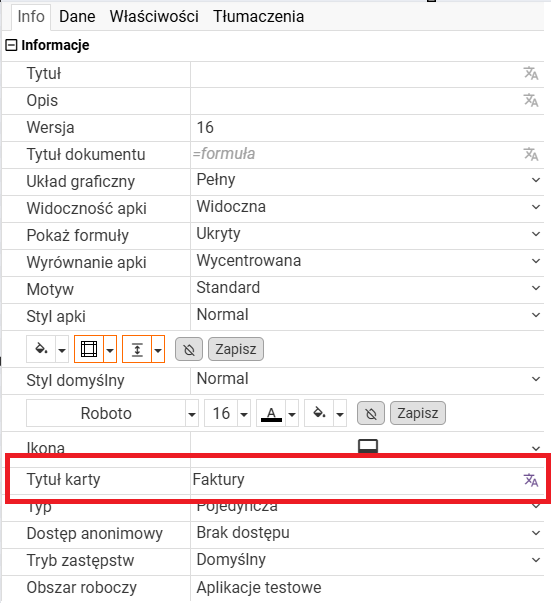Click the vertical spacing icon under Styl apki
Screen dimensions: 551x603
coord(137,349)
